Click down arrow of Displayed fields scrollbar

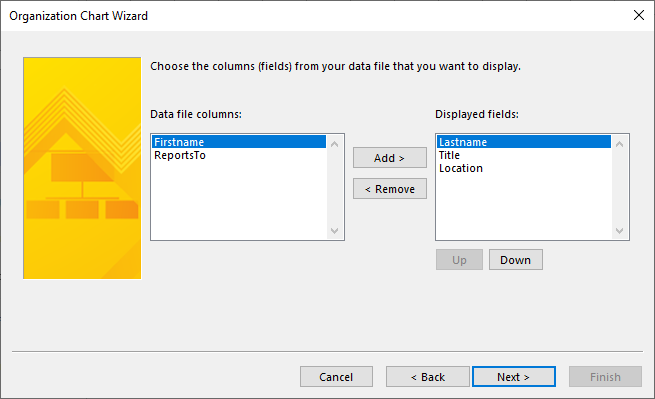[619, 231]
